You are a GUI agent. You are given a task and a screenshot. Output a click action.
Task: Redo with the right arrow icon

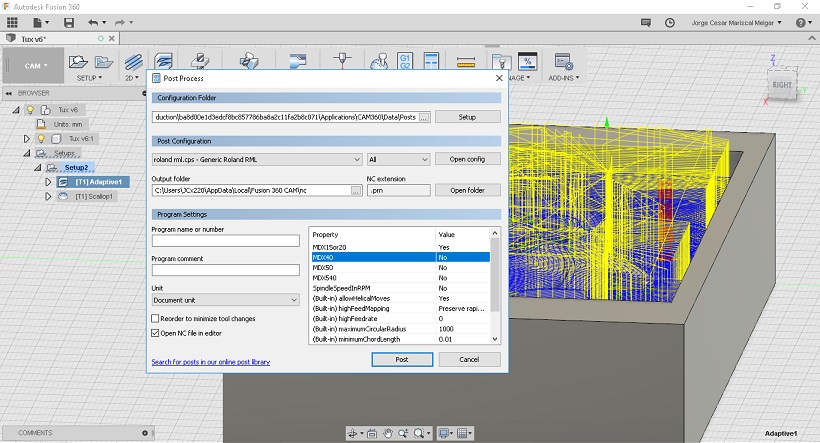click(x=120, y=22)
